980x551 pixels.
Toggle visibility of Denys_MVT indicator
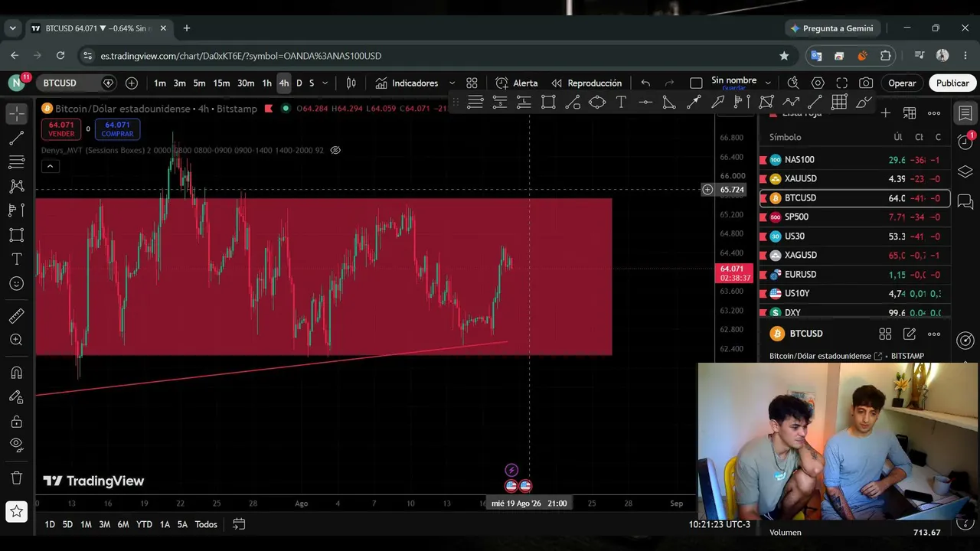point(335,150)
